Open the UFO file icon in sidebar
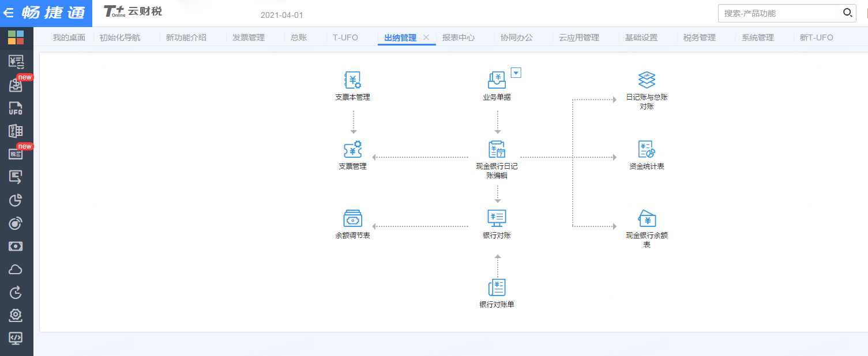The height and width of the screenshot is (356, 868). click(x=16, y=108)
